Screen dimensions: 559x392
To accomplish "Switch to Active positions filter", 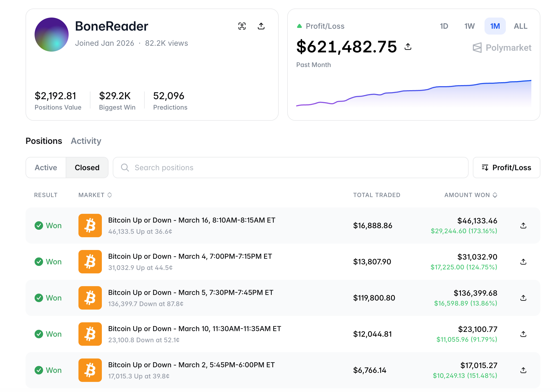I will 46,168.
